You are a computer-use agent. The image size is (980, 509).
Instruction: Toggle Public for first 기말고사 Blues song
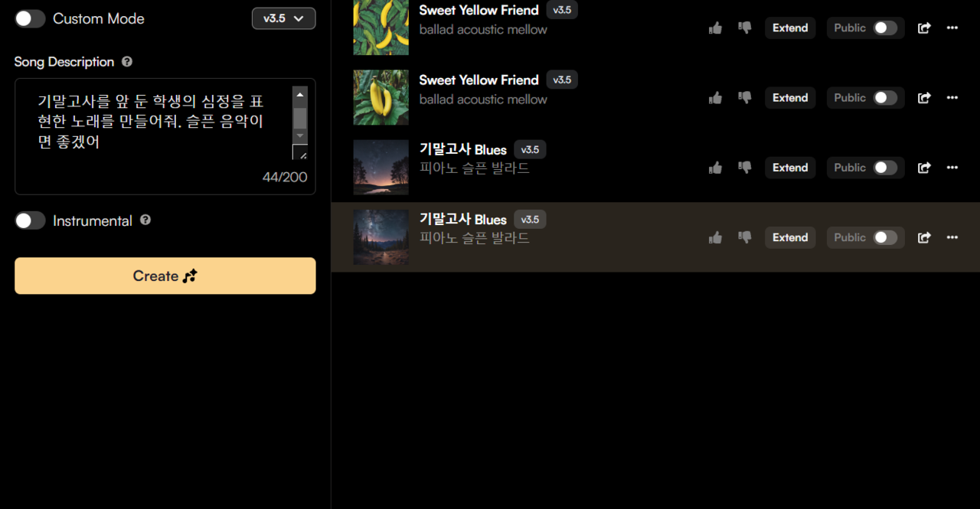[x=886, y=168]
